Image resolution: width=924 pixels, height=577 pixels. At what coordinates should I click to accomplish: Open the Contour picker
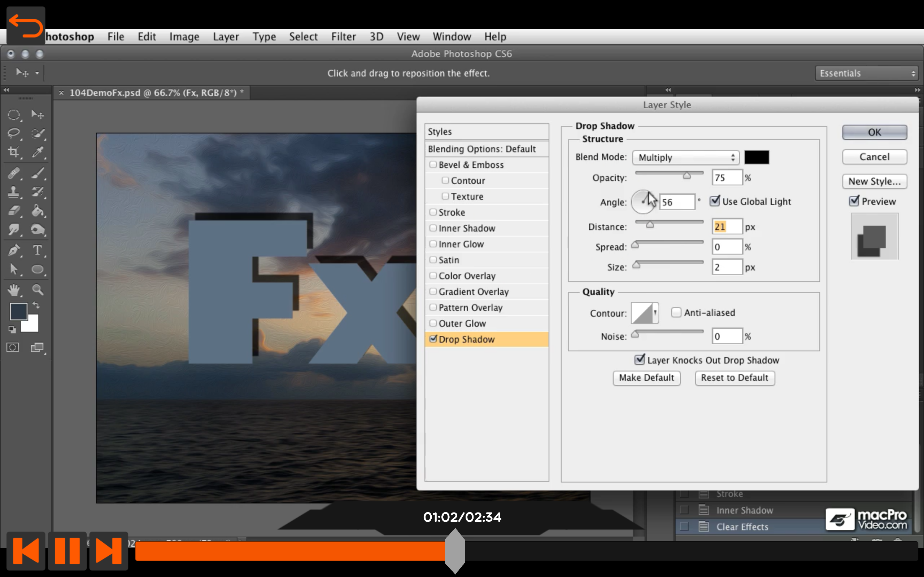(x=645, y=313)
